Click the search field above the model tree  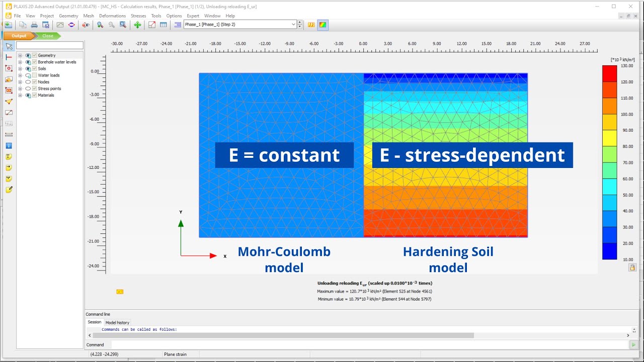tap(50, 45)
